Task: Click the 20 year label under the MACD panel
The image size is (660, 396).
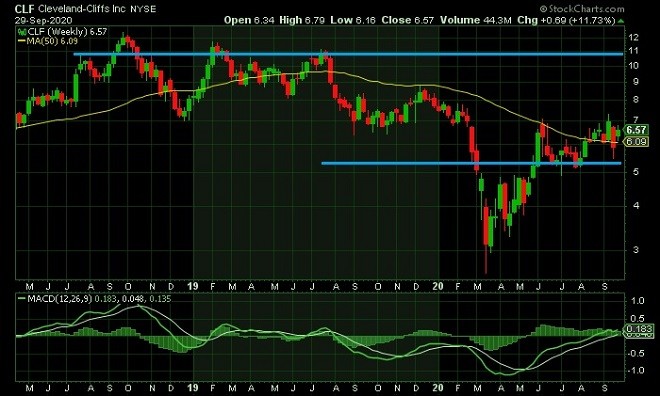Action: click(x=438, y=388)
